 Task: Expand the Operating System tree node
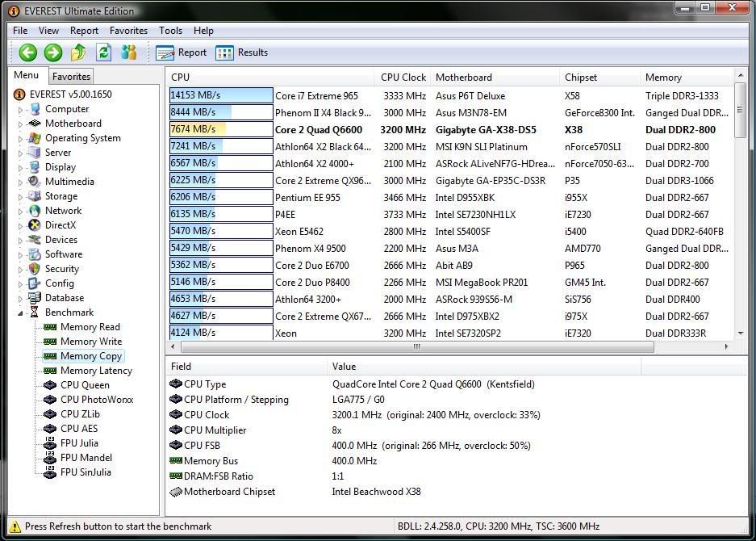click(x=20, y=139)
